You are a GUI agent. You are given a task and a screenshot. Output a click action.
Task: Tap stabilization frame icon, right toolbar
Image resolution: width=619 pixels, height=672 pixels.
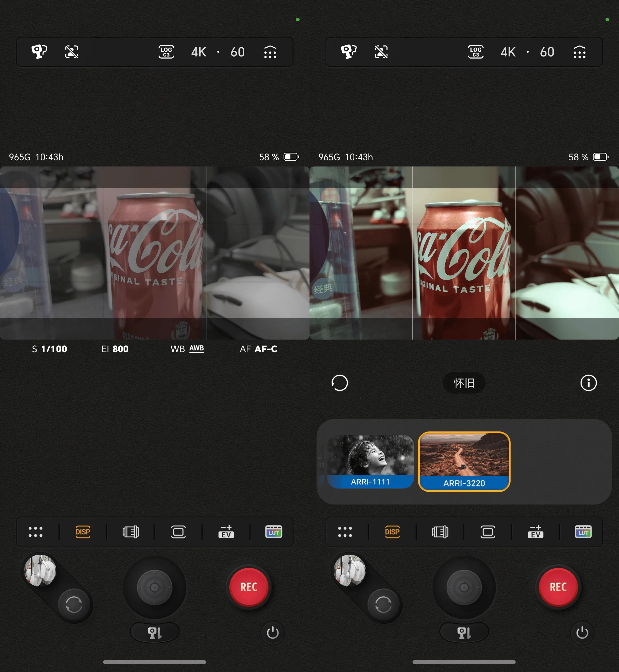tap(440, 532)
